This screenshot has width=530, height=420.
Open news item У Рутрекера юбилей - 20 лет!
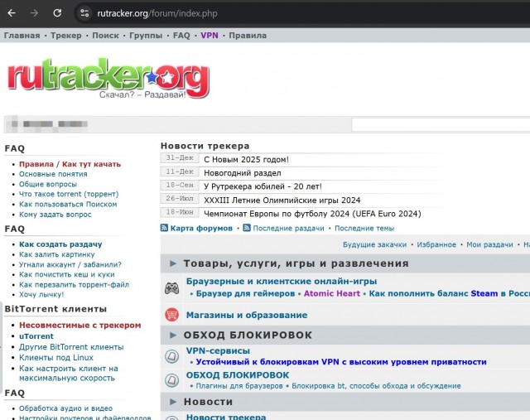point(263,186)
